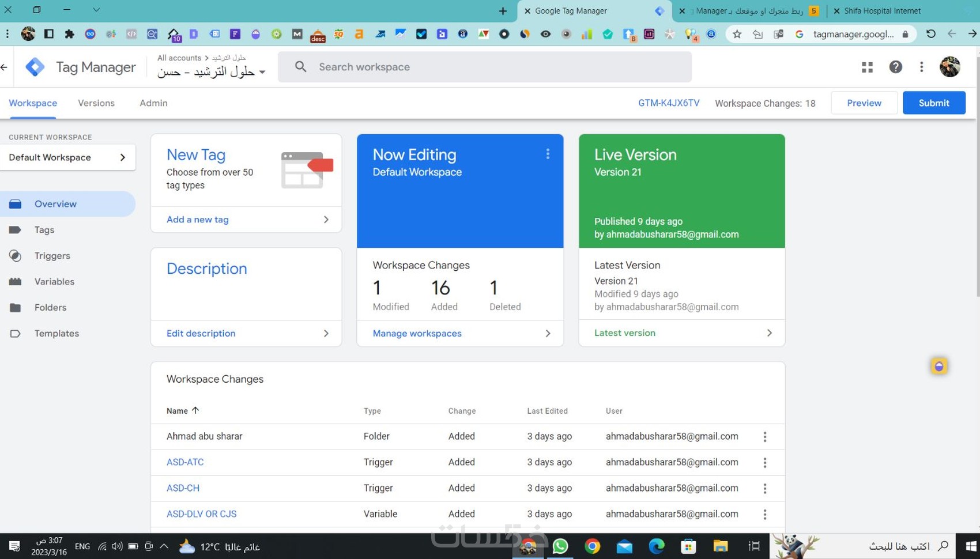Click the Gmail M extension icon
980x559 pixels.
point(297,34)
